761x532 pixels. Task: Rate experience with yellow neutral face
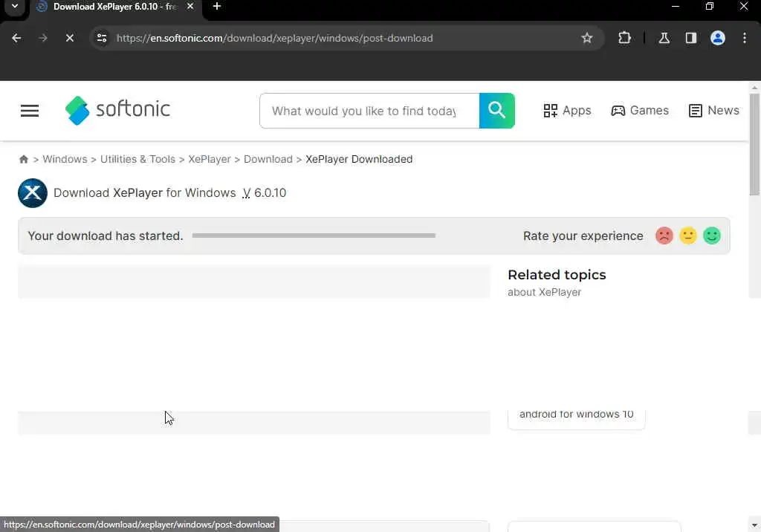tap(687, 236)
